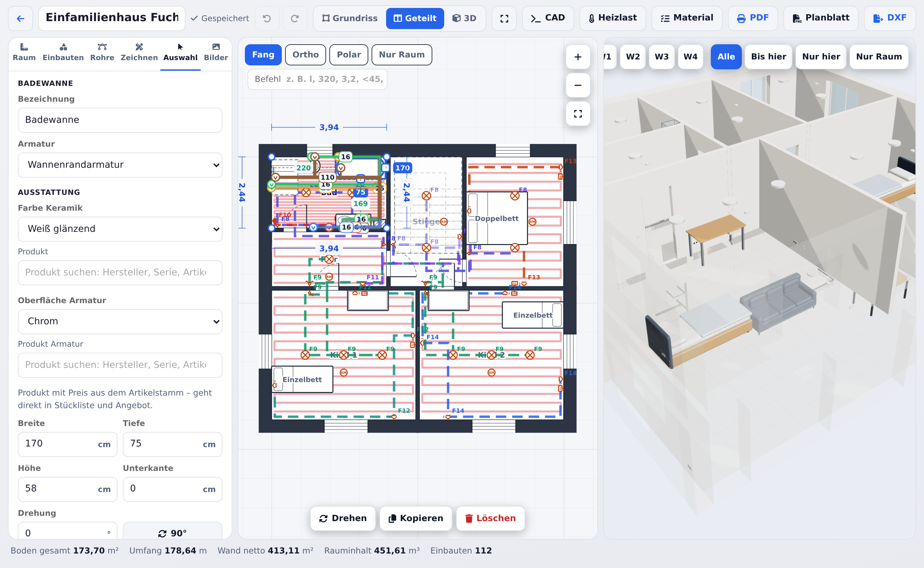Toggle Nur Raum in floor plan toolbar
This screenshot has width=924, height=568.
tap(402, 55)
